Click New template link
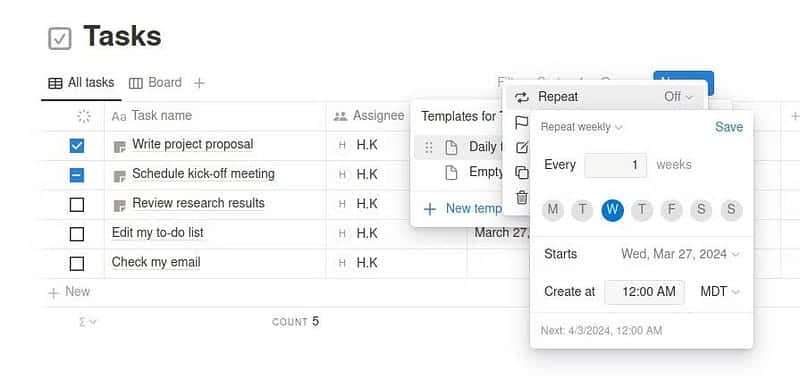Image resolution: width=800 pixels, height=380 pixels. 463,209
